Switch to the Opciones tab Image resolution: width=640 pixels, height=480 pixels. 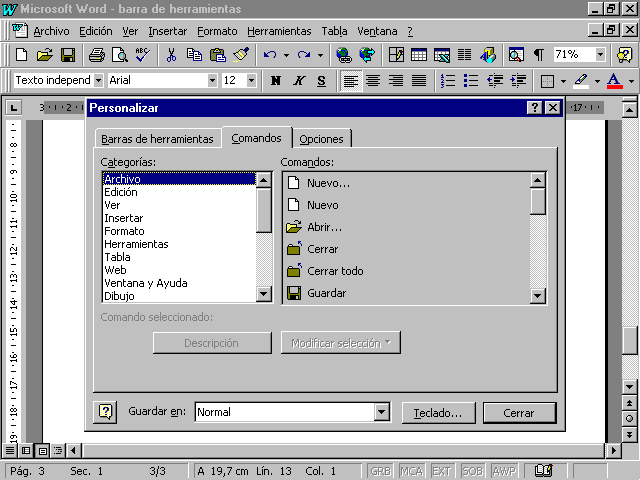pyautogui.click(x=322, y=139)
